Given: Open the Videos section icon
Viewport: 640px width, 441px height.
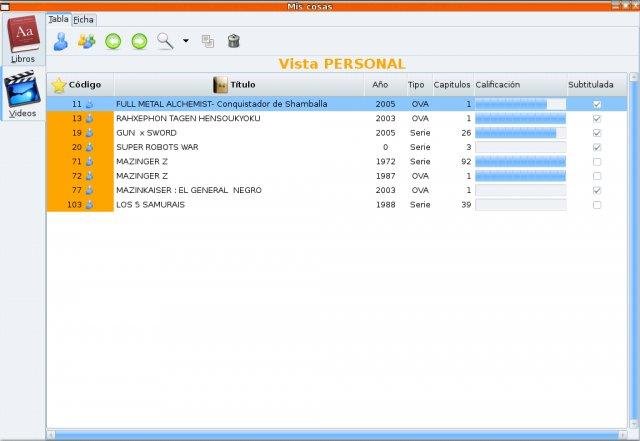Looking at the screenshot, I should (x=22, y=93).
